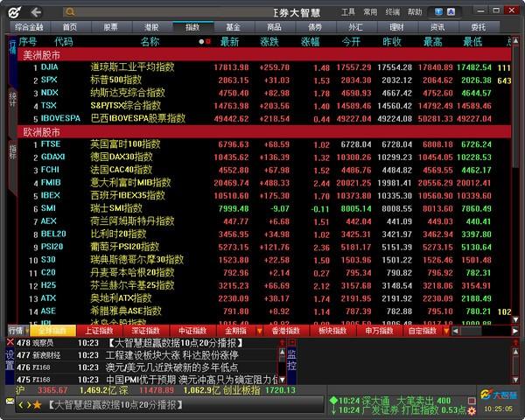The image size is (525, 420).
Task: Click the orange gear icon near the clock
Action: point(472,410)
